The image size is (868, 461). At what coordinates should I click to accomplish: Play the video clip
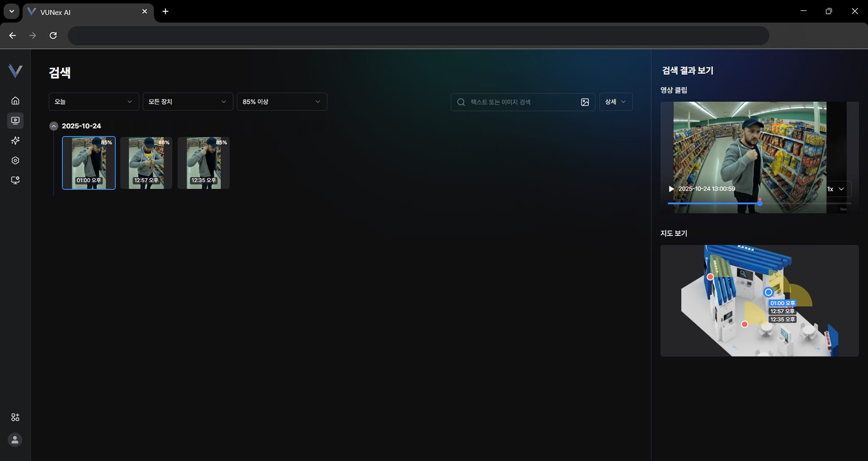click(672, 189)
